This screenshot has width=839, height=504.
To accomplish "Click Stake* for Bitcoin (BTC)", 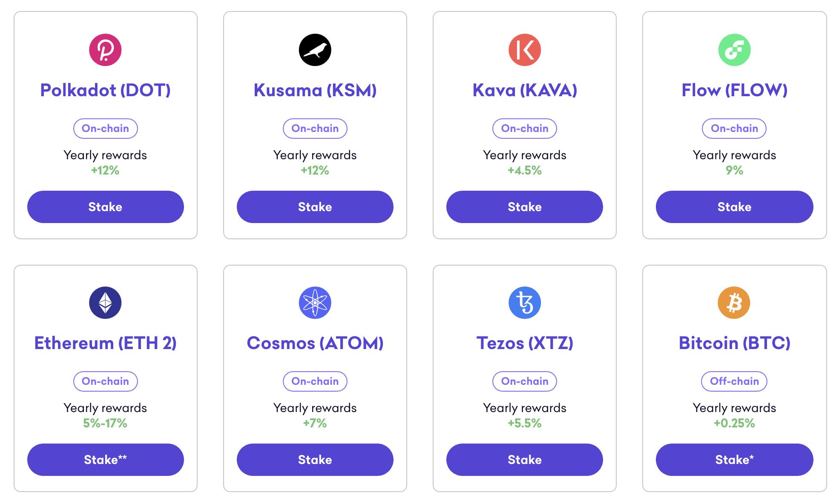I will click(734, 460).
